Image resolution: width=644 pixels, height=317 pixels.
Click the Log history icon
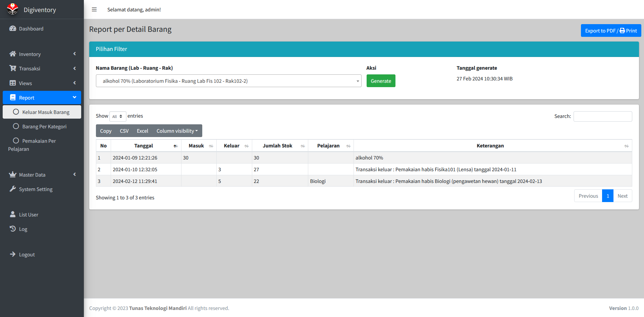pyautogui.click(x=13, y=229)
